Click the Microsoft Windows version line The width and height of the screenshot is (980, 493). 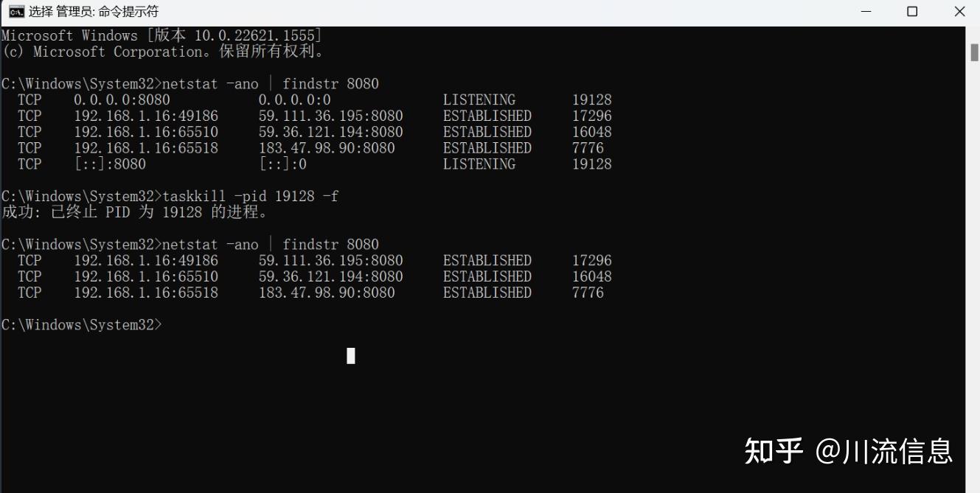(161, 35)
